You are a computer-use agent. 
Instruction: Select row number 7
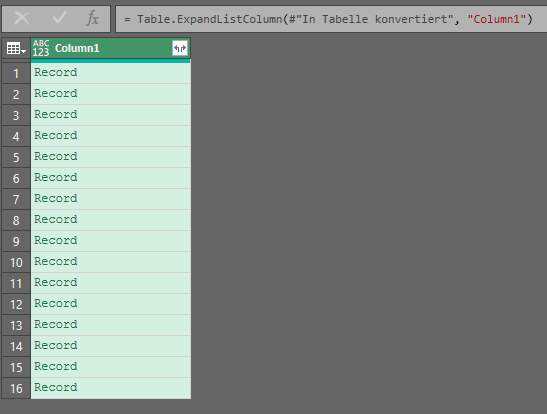pos(16,199)
